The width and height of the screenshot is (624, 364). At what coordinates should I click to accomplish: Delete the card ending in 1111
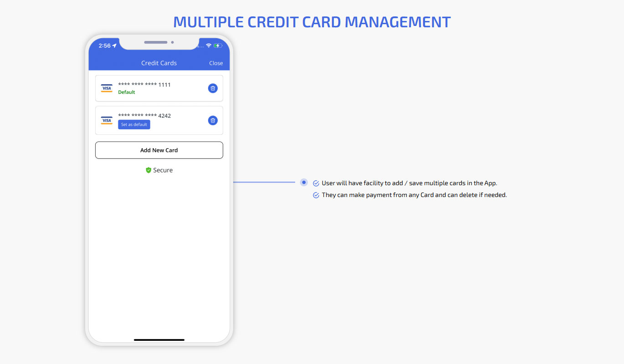click(213, 88)
